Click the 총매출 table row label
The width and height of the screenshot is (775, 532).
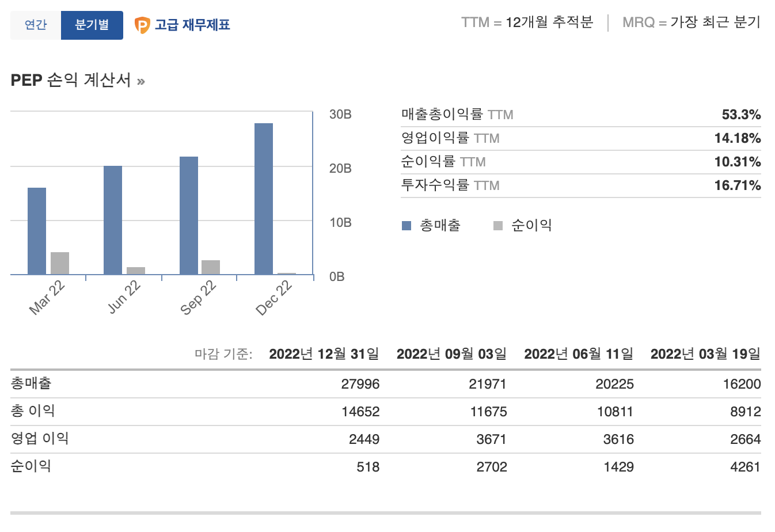point(31,383)
